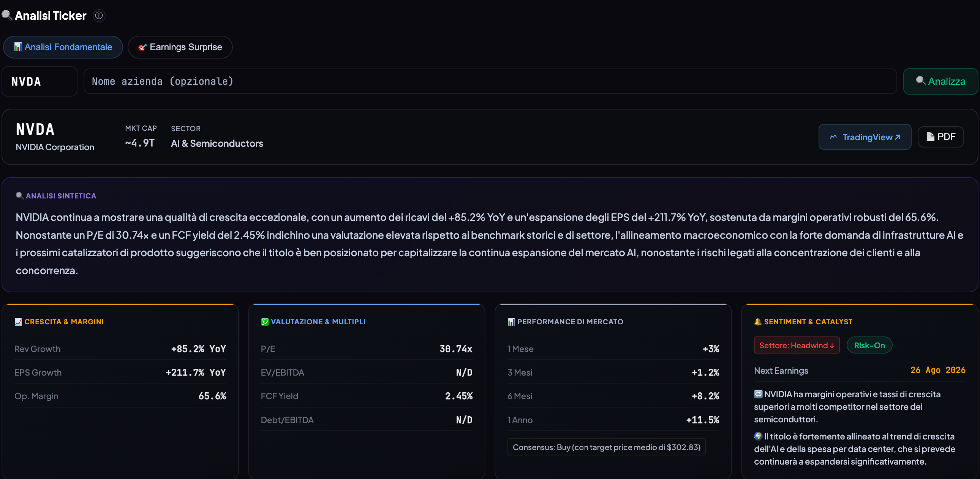Click the Rev Growth +85.2% YoY value
The width and height of the screenshot is (980, 479).
click(198, 349)
